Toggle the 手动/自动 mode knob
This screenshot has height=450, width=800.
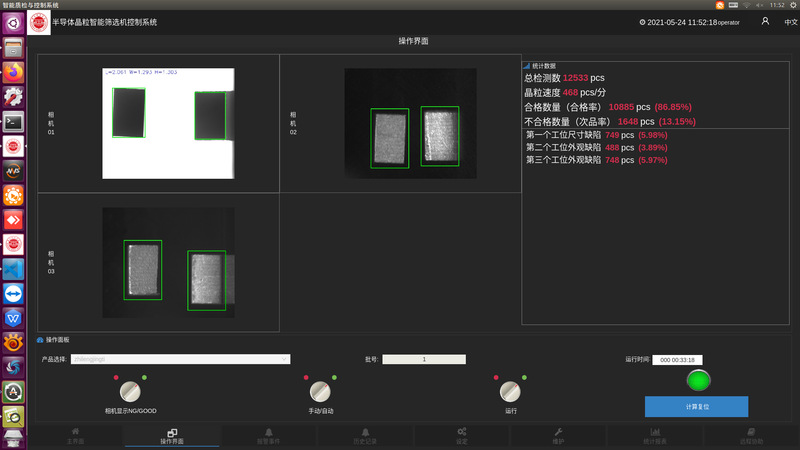point(319,390)
